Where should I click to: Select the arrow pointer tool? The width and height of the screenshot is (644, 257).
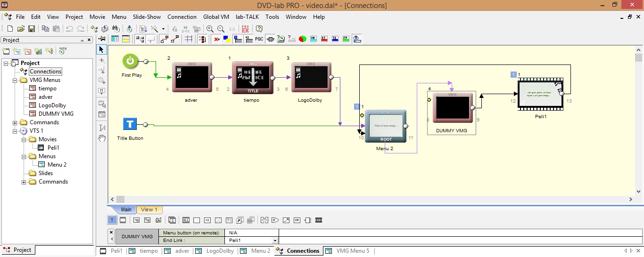coord(102,49)
